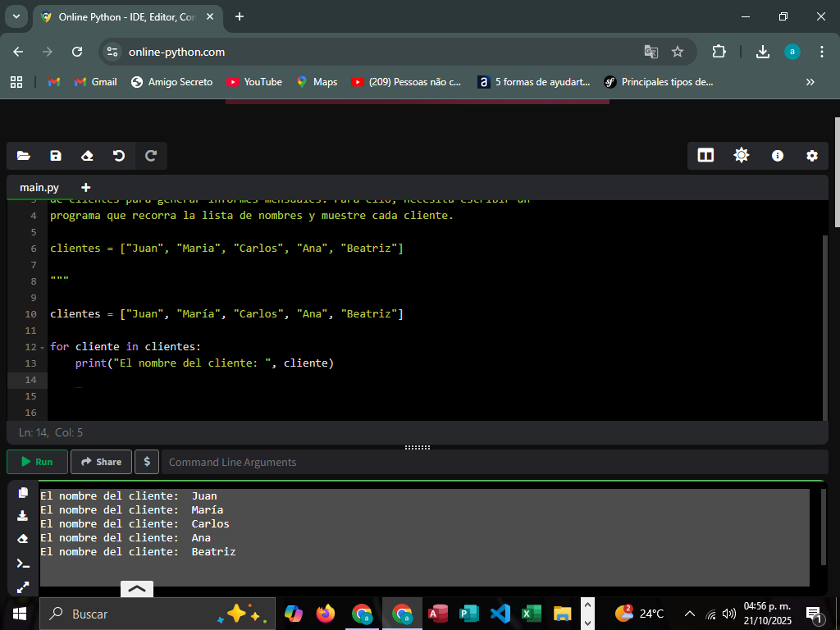Clear the editor with the eraser icon
The width and height of the screenshot is (840, 630).
coord(87,156)
